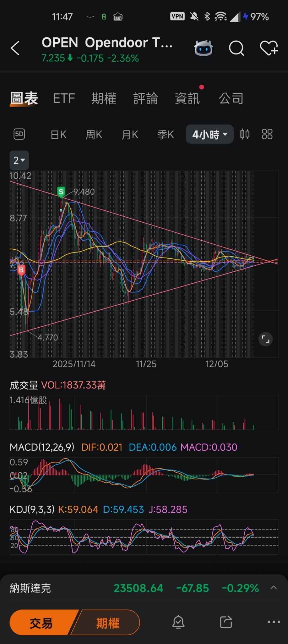Tap the KDJ oscillator chart panel

pyautogui.click(x=144, y=536)
